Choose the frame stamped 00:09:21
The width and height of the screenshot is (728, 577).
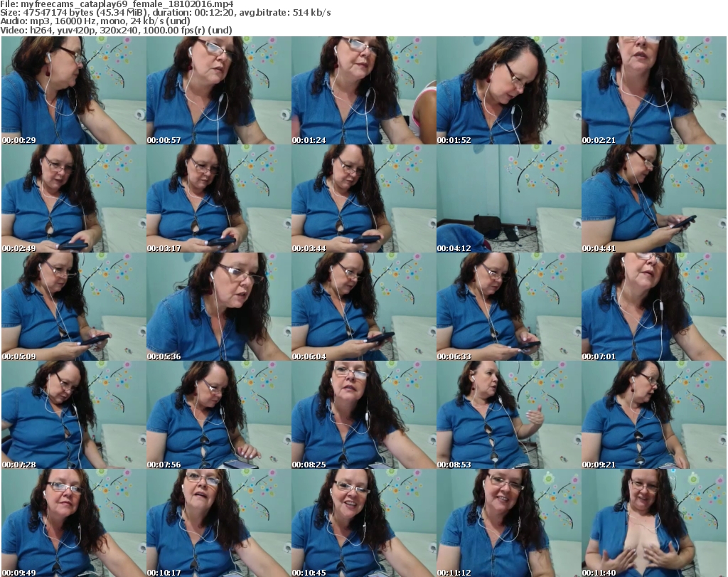(x=654, y=415)
